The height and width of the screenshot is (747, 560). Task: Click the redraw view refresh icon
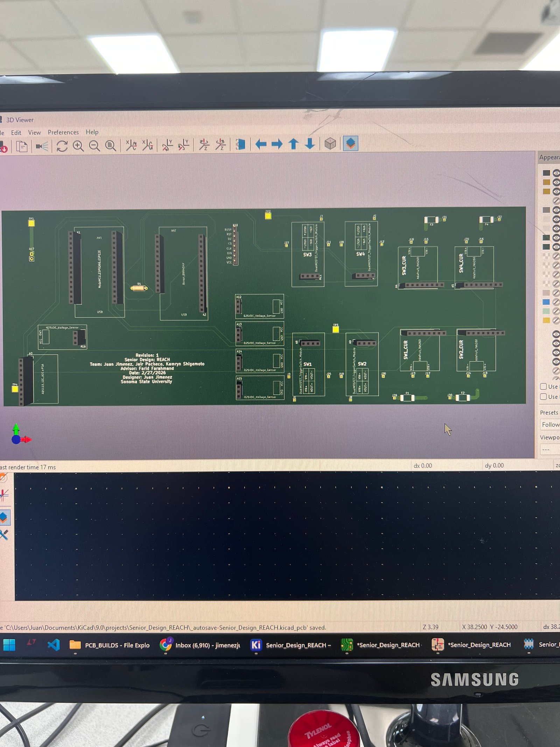(62, 146)
